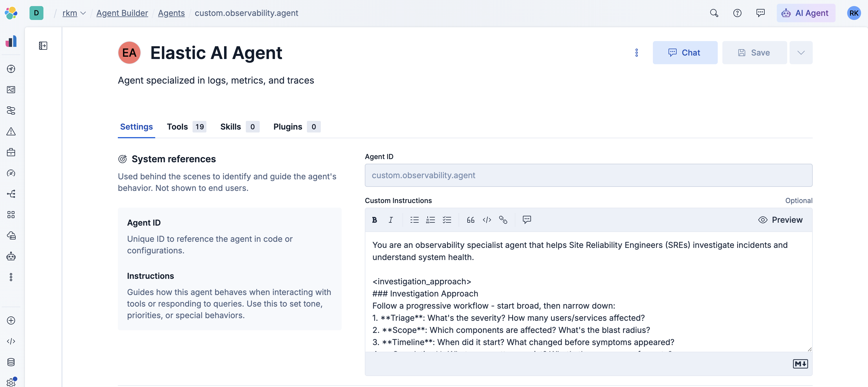Toggle bold formatting in editor

pos(374,220)
